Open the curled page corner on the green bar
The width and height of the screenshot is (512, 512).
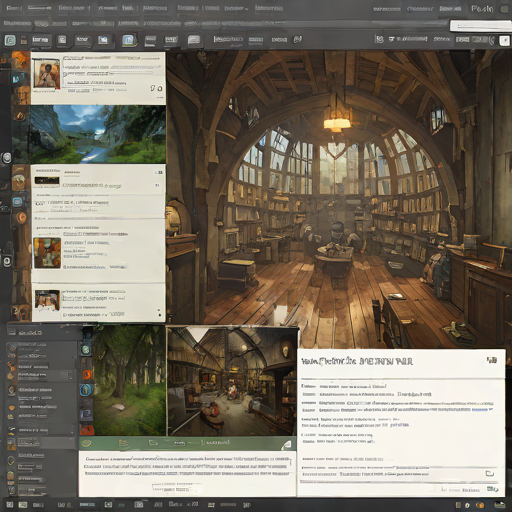287,444
